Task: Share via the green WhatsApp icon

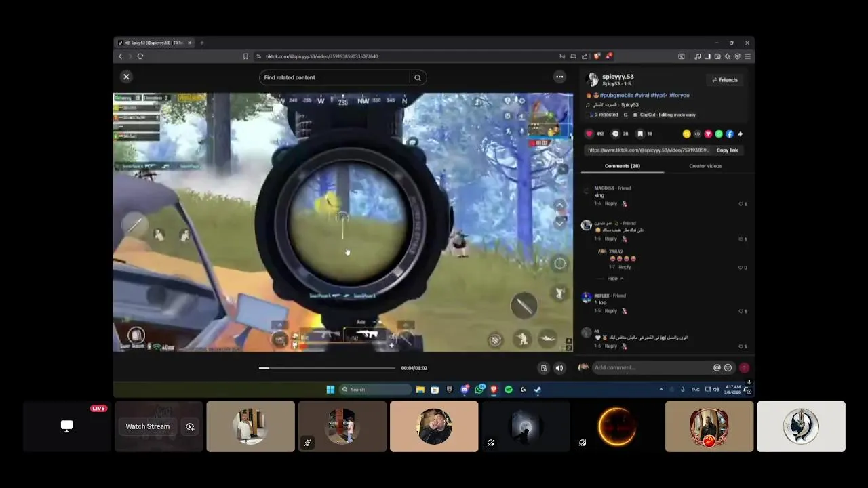Action: pos(719,134)
